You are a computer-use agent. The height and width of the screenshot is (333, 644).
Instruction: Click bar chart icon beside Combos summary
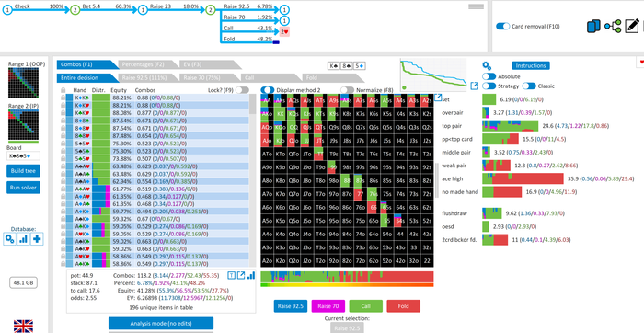pyautogui.click(x=250, y=275)
